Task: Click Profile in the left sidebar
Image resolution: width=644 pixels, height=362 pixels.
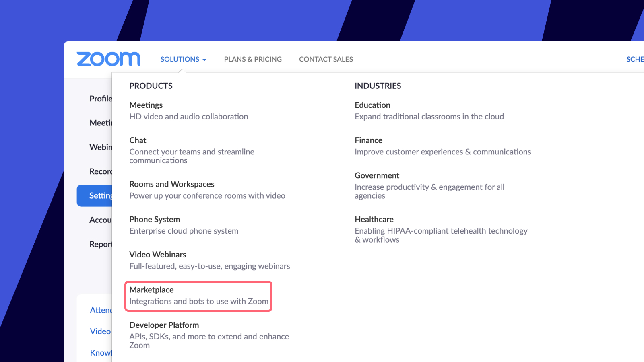Action: pos(101,99)
